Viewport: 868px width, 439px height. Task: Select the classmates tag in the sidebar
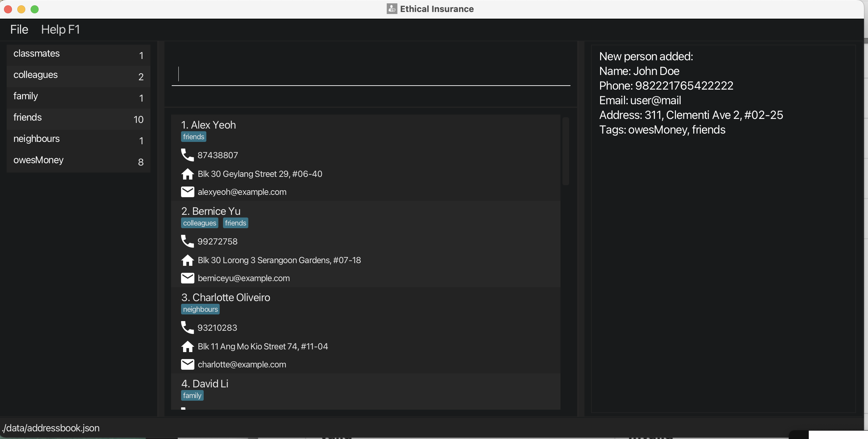36,53
